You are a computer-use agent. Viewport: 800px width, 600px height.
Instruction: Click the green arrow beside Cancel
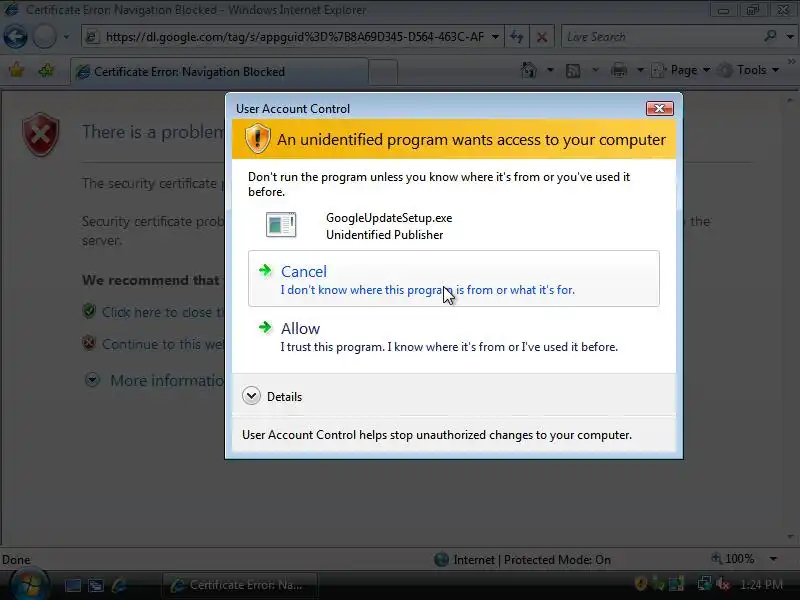coord(265,270)
